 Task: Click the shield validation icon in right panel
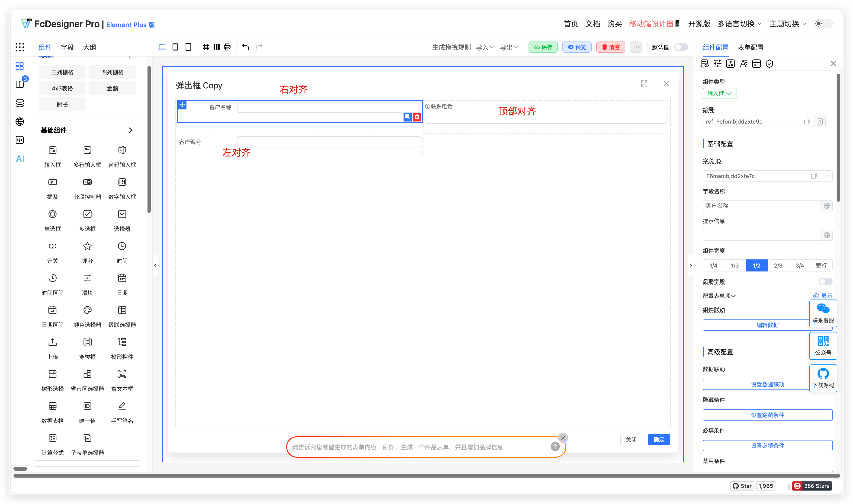click(770, 64)
